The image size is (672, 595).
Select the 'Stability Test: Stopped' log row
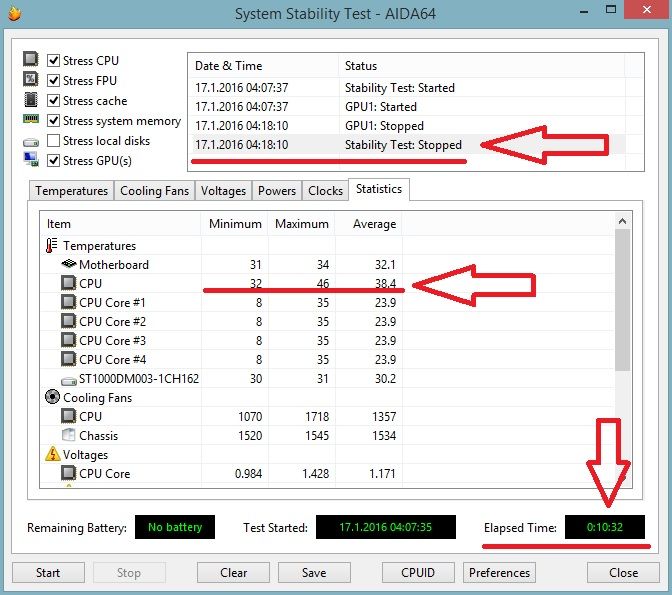pos(407,144)
